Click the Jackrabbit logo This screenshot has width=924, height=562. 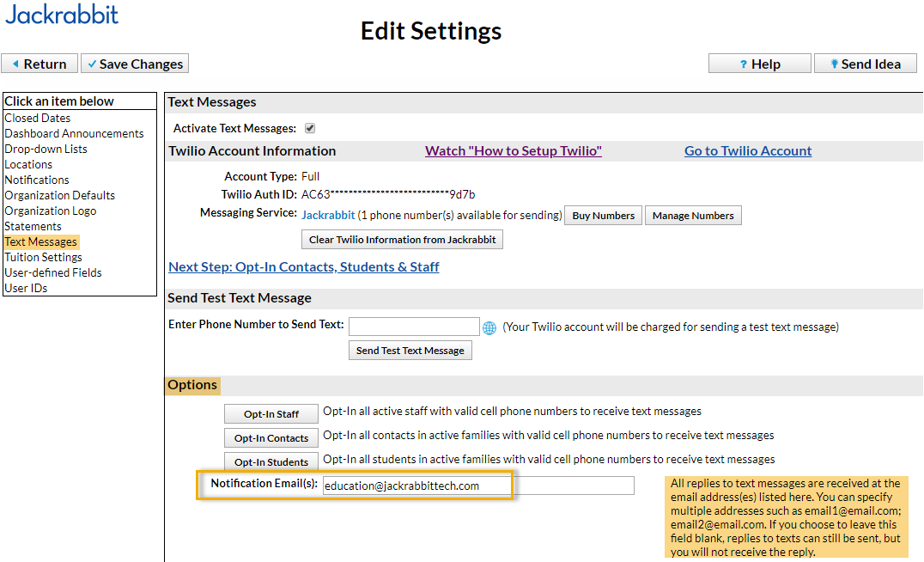(x=62, y=15)
